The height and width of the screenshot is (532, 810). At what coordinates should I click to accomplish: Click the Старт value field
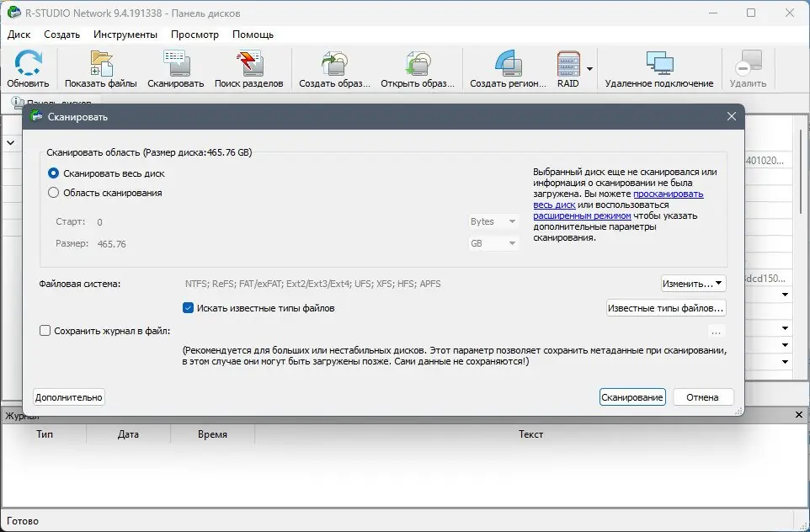tap(279, 221)
